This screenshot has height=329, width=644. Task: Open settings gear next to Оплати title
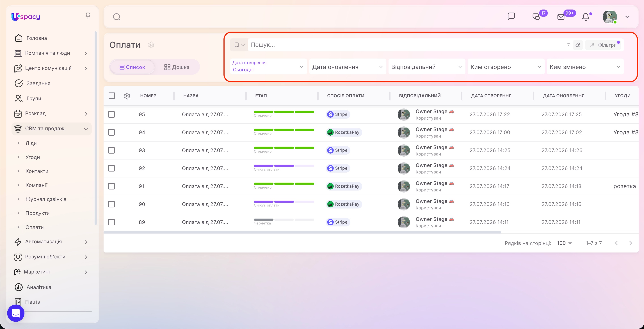click(x=151, y=45)
